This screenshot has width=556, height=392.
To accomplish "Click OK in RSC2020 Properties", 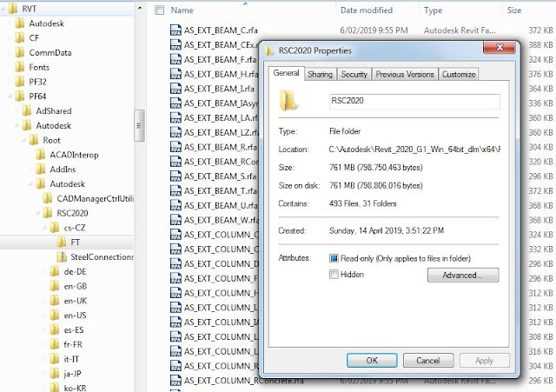I will click(x=372, y=361).
